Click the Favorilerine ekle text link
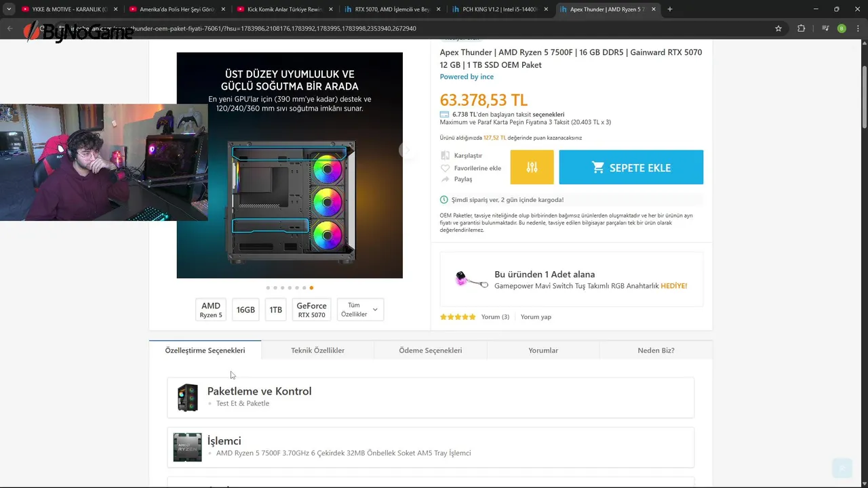Viewport: 868px width, 488px height. (477, 168)
